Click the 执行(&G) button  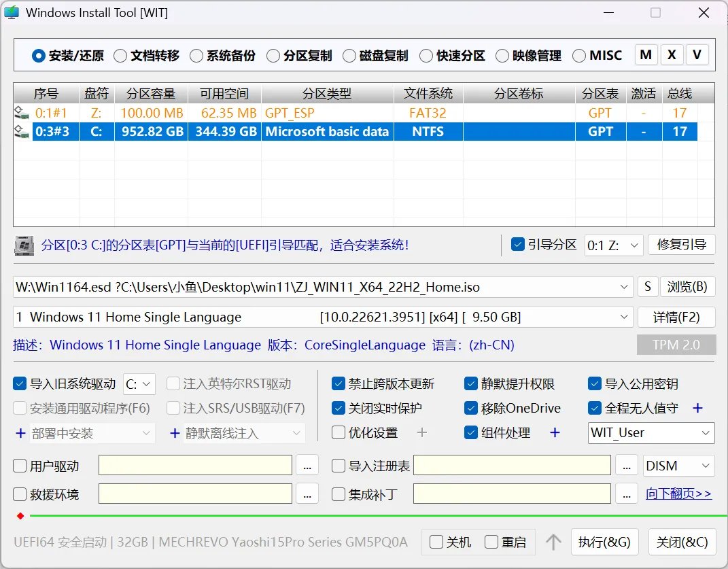click(604, 542)
